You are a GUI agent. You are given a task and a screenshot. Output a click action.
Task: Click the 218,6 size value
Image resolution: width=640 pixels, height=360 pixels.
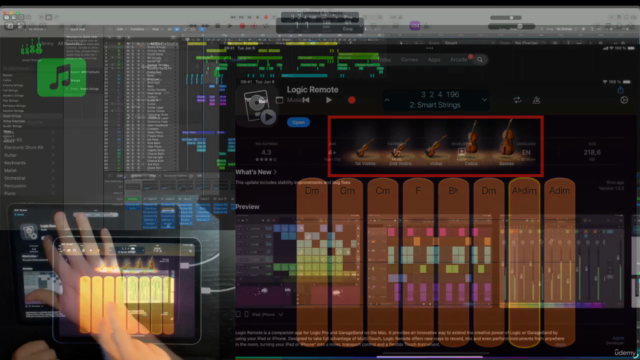pos(592,153)
